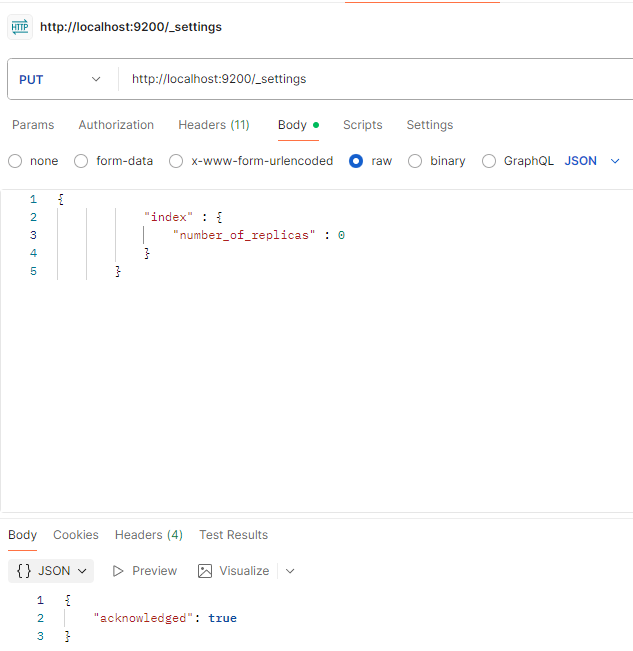The image size is (633, 651).
Task: View the response Cookies tab
Action: pos(76,535)
